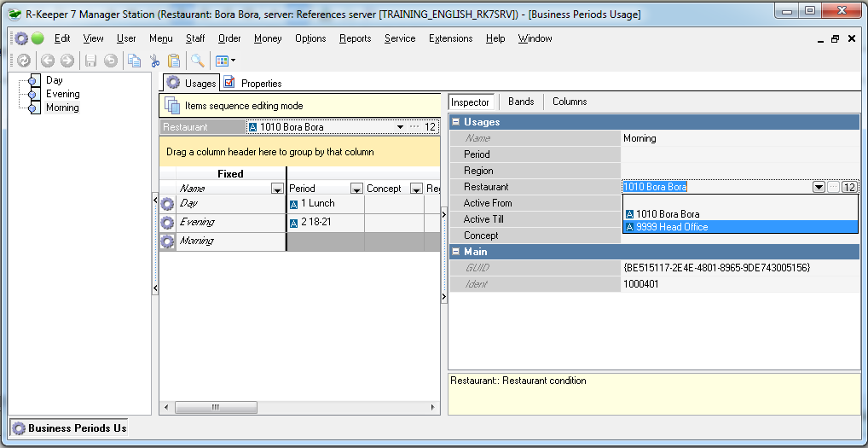The width and height of the screenshot is (868, 448).
Task: Switch to the Inspector tab
Action: coord(470,102)
